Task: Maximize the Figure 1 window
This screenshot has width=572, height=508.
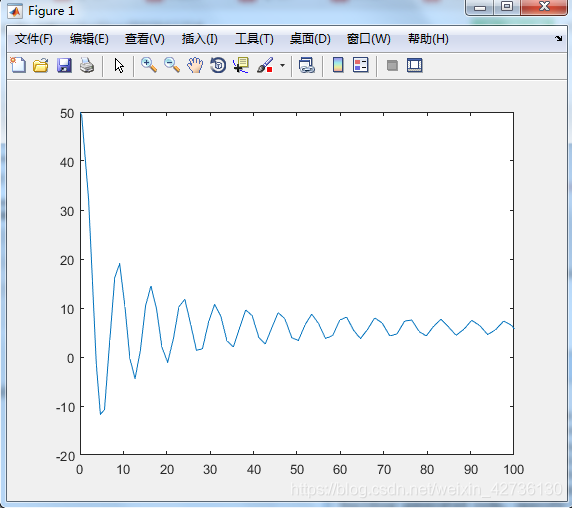Action: (507, 7)
